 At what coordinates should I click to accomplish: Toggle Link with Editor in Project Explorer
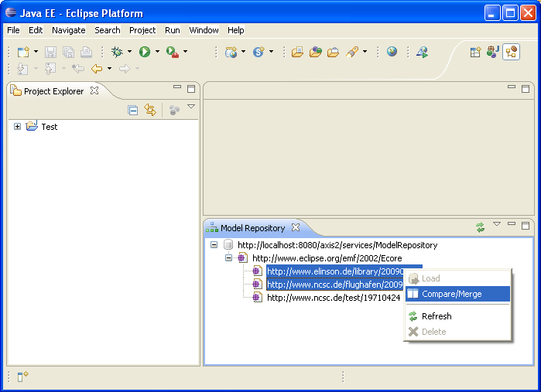150,110
